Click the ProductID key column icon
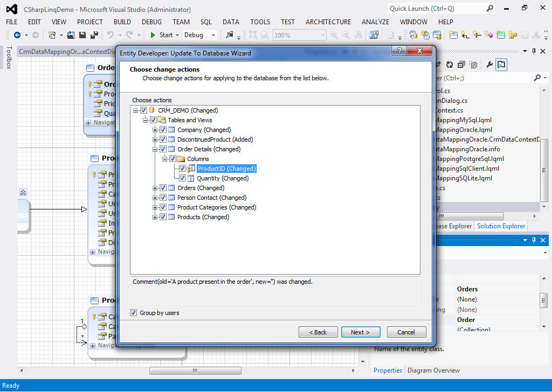This screenshot has width=552, height=392. (x=191, y=169)
